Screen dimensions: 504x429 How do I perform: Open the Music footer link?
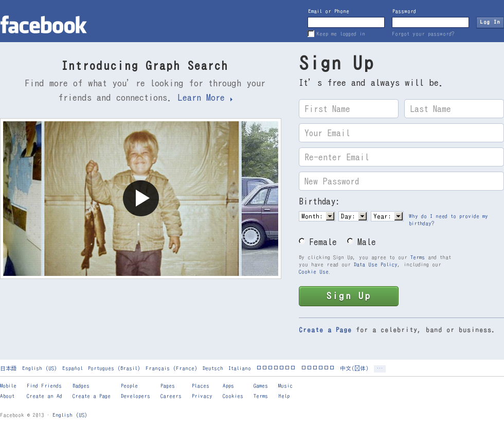[285, 386]
